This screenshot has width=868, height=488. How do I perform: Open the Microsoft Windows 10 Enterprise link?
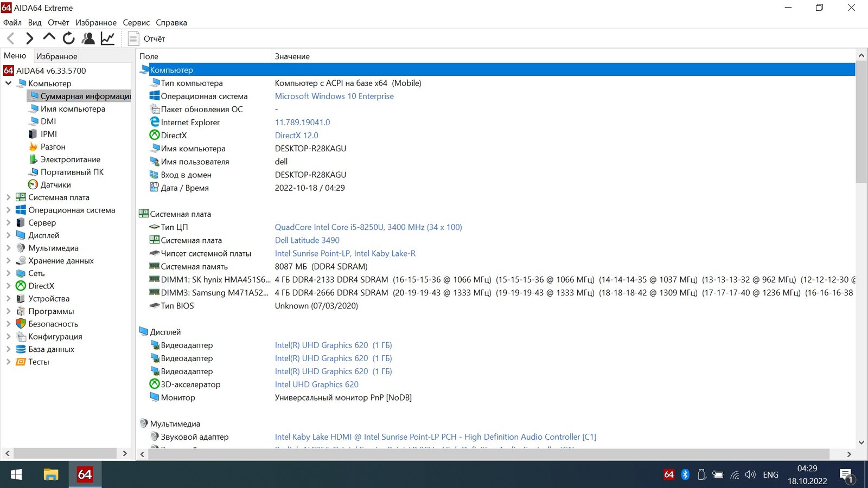pos(334,96)
